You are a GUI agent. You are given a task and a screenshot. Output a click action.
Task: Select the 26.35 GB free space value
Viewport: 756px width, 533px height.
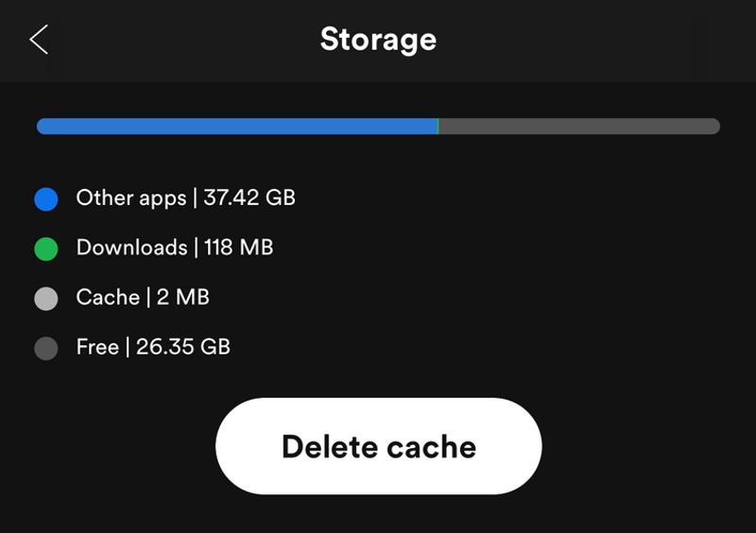coord(183,347)
